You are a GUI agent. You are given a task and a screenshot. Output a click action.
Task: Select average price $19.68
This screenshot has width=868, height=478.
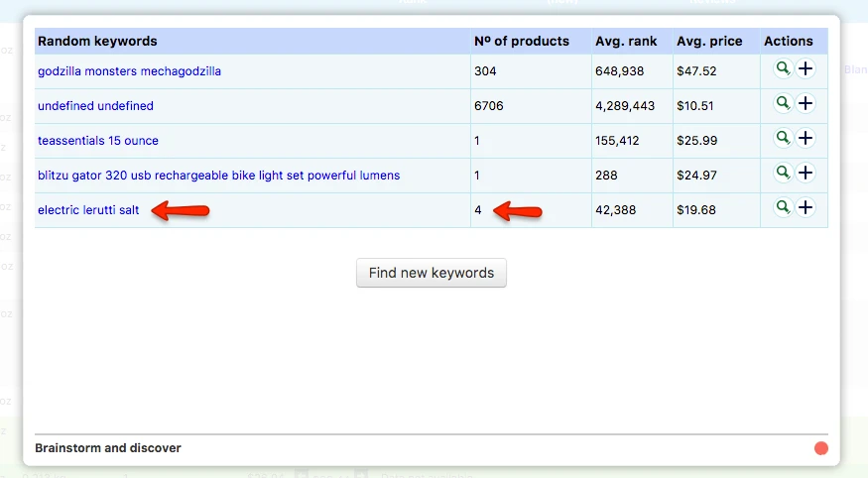pos(695,210)
